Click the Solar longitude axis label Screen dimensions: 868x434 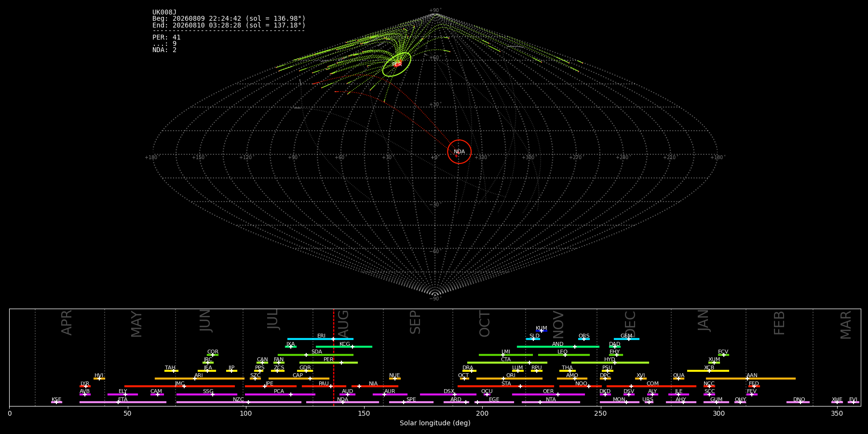[x=435, y=423]
